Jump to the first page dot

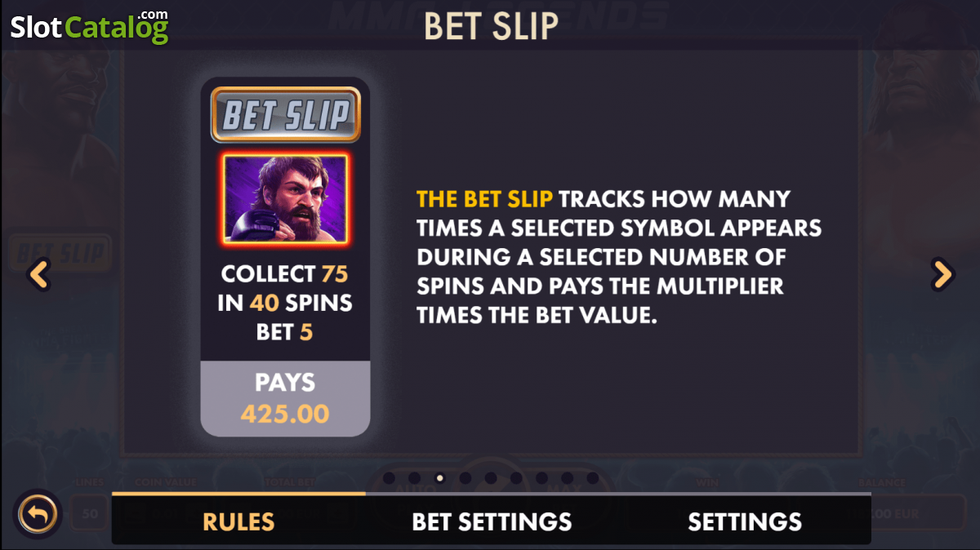(389, 478)
